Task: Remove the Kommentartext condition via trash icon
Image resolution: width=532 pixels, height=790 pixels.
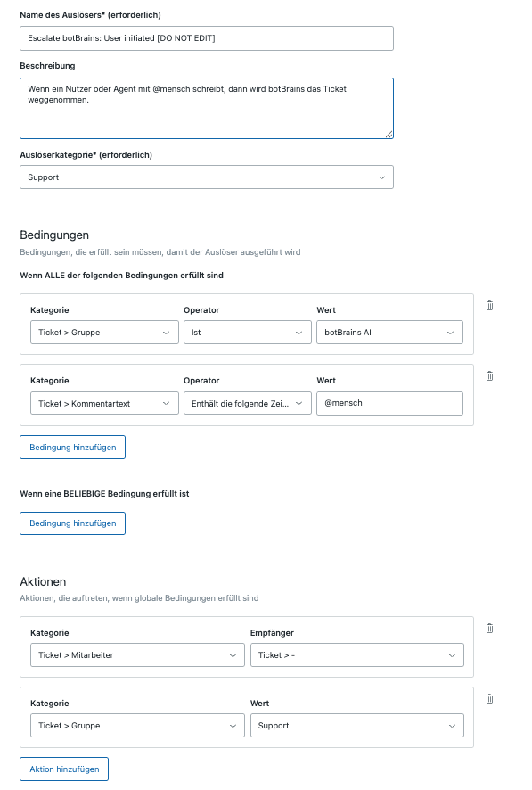Action: tap(489, 375)
